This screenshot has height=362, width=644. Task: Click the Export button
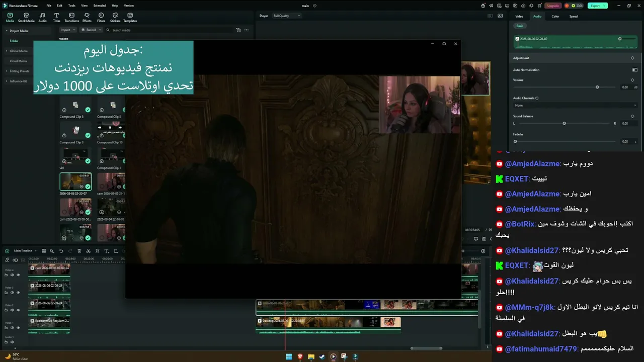click(x=597, y=6)
